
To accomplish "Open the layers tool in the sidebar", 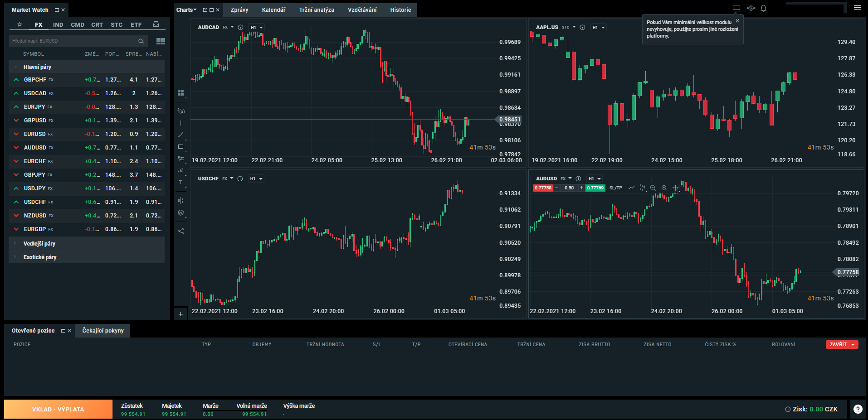I will pyautogui.click(x=180, y=212).
